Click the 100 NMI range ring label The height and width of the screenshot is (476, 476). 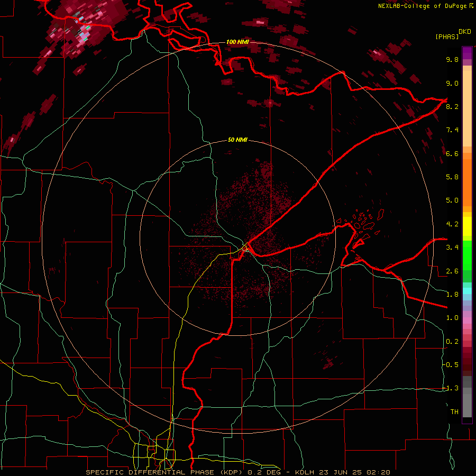237,42
